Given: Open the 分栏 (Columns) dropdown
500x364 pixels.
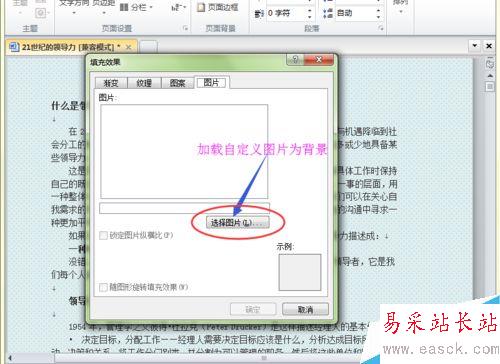Looking at the screenshot, I should [x=136, y=7].
